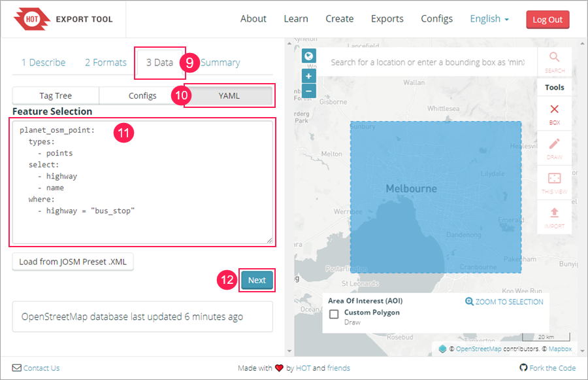588x380 pixels.
Task: Click the 'Tools' header in map panel
Action: pos(554,88)
